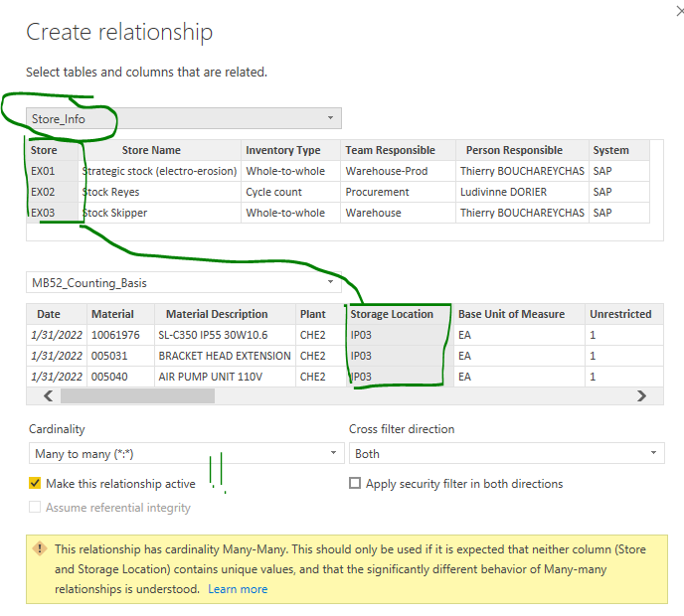Select the Material column header

click(x=112, y=314)
